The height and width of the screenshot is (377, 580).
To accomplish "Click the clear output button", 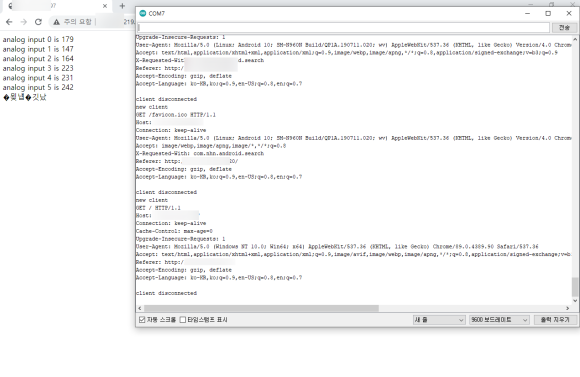I will pyautogui.click(x=555, y=320).
